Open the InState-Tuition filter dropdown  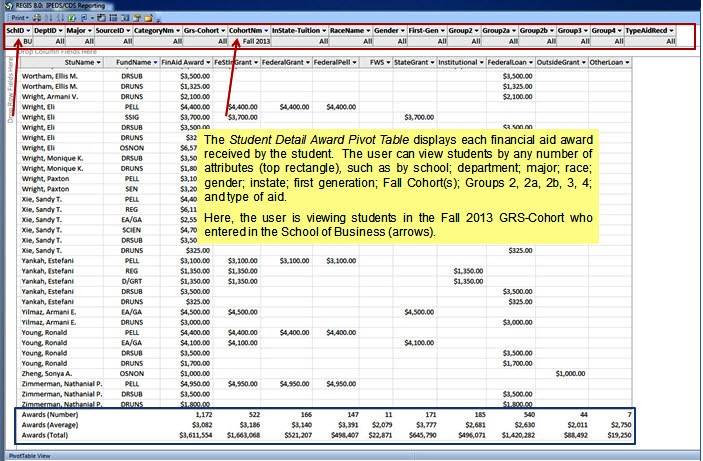[324, 30]
